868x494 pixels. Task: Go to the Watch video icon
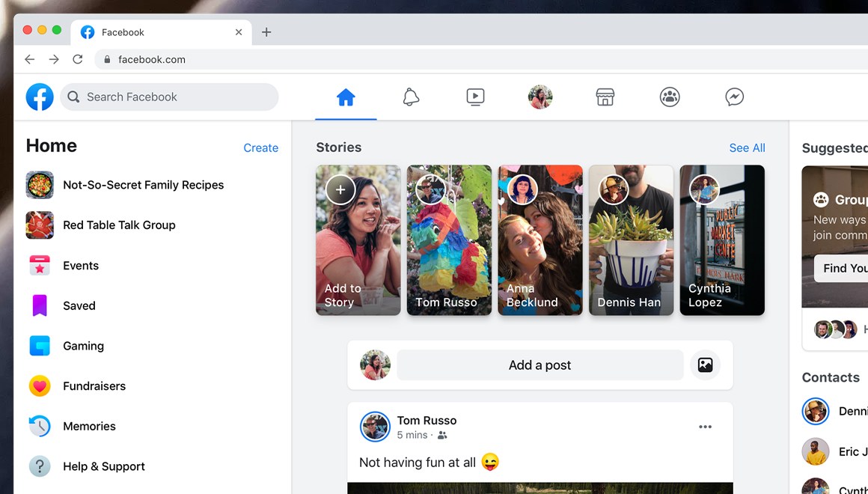pyautogui.click(x=475, y=97)
